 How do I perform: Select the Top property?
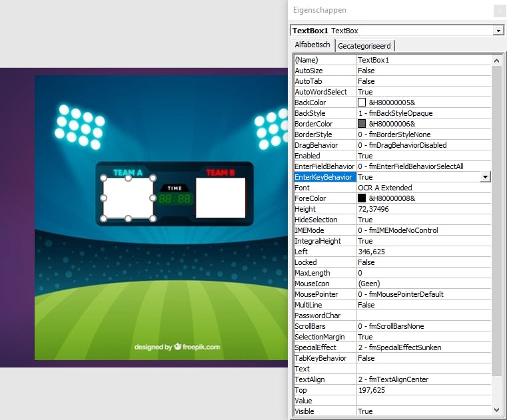tap(325, 391)
